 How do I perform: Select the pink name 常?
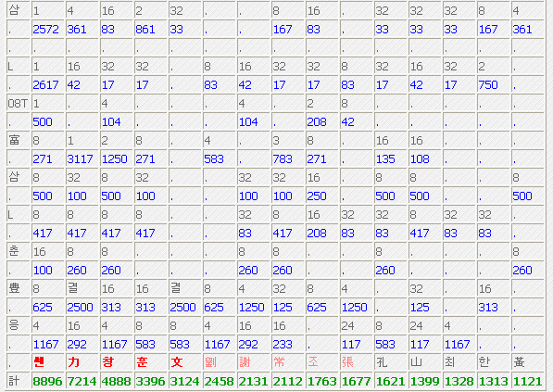[x=279, y=362]
